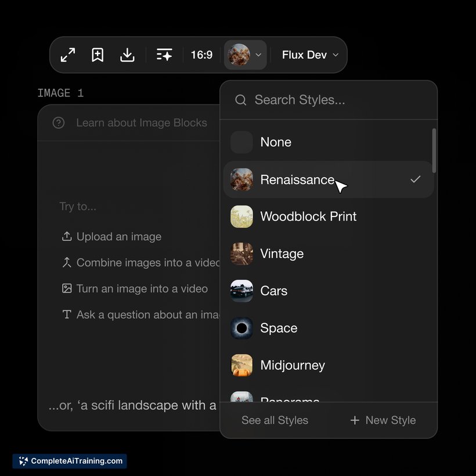The width and height of the screenshot is (476, 476).
Task: Choose Upload an image option
Action: click(111, 236)
